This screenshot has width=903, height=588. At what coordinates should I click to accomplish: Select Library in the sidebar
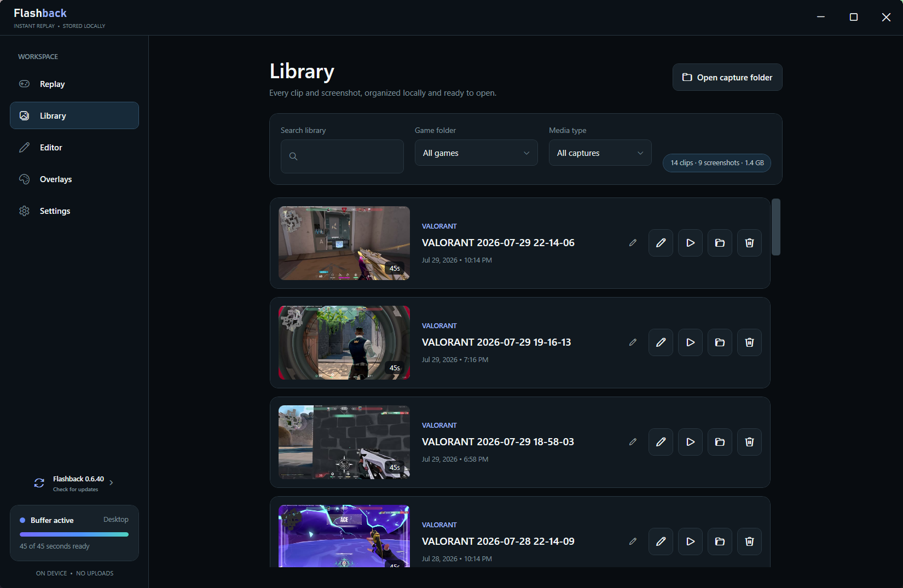(x=74, y=116)
